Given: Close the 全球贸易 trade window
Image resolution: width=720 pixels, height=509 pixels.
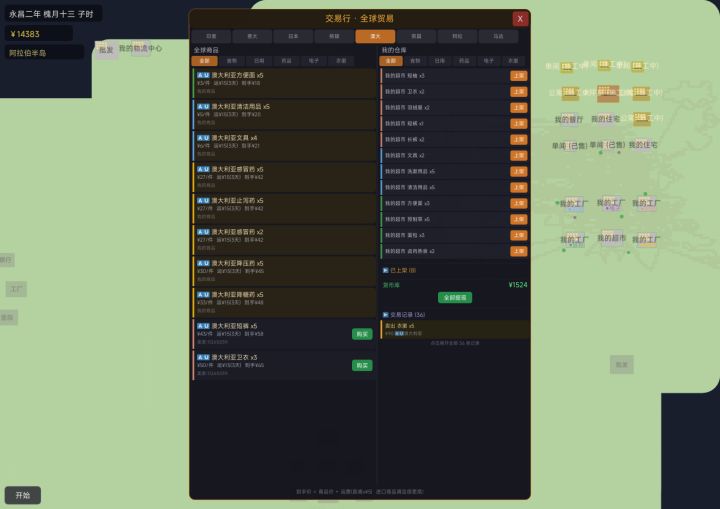Looking at the screenshot, I should (519, 18).
